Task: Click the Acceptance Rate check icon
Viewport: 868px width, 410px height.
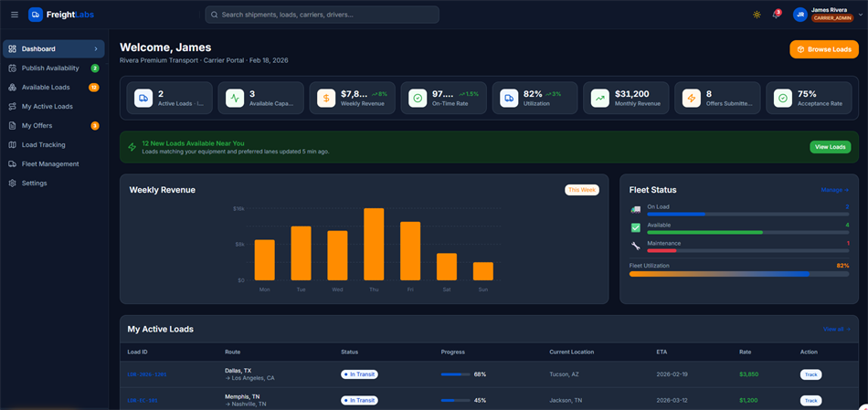Action: (x=783, y=98)
